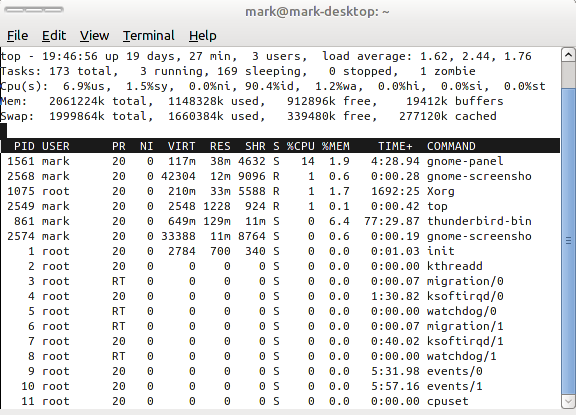Image resolution: width=576 pixels, height=415 pixels.
Task: Click the window control buttons in title bar
Action: click(x=34, y=10)
